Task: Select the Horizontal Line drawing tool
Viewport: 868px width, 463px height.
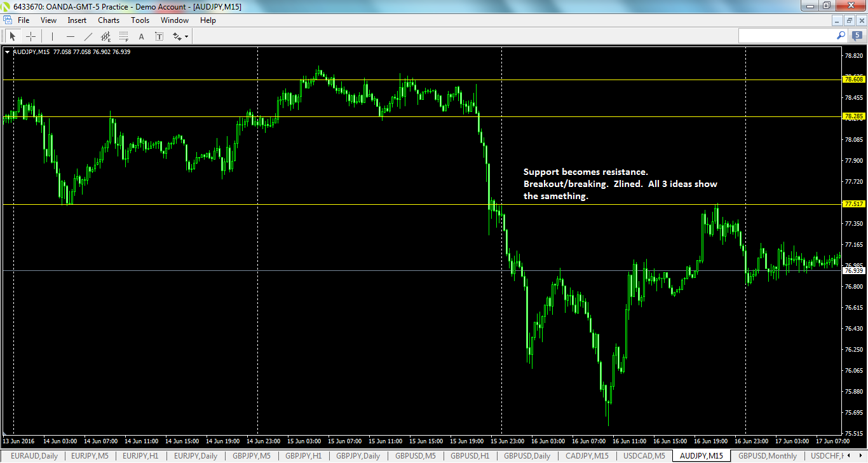Action: (x=71, y=36)
